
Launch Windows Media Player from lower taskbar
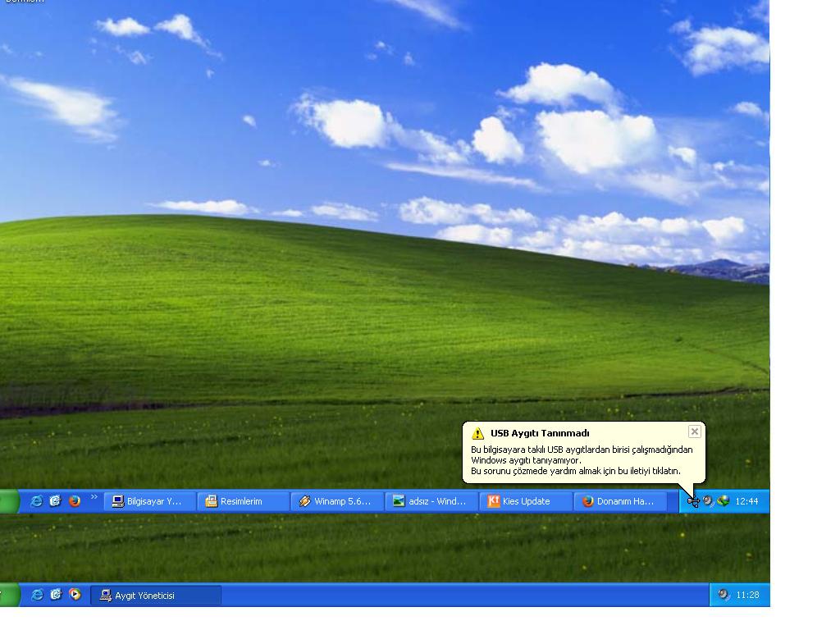tap(75, 595)
